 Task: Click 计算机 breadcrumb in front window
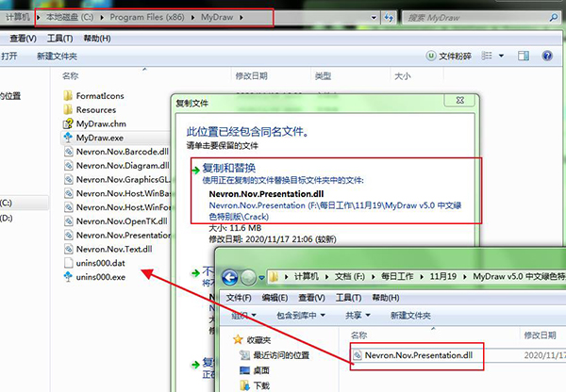click(306, 277)
